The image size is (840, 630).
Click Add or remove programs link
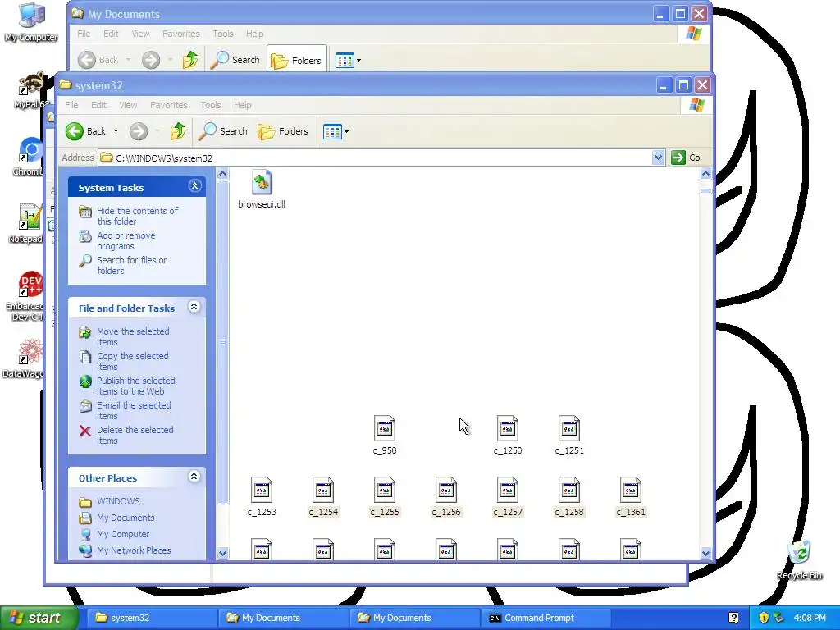(126, 240)
